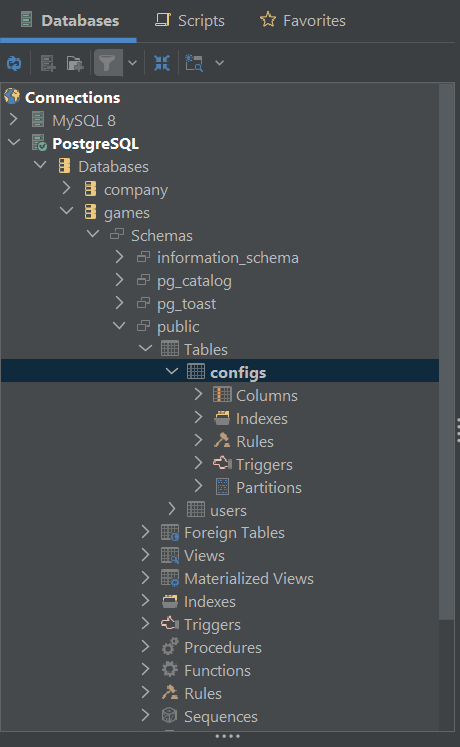460x747 pixels.
Task: Collapse the Databases node
Action: click(40, 165)
